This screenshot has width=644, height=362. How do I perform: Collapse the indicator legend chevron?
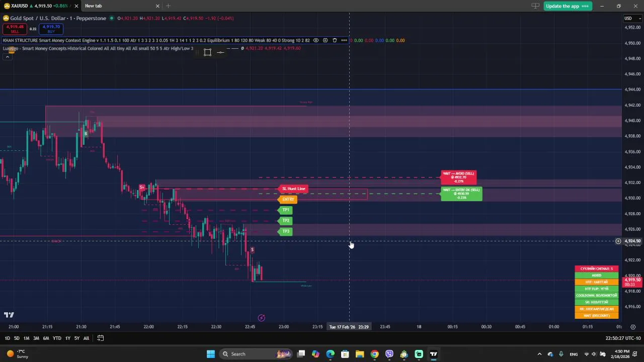click(x=7, y=57)
